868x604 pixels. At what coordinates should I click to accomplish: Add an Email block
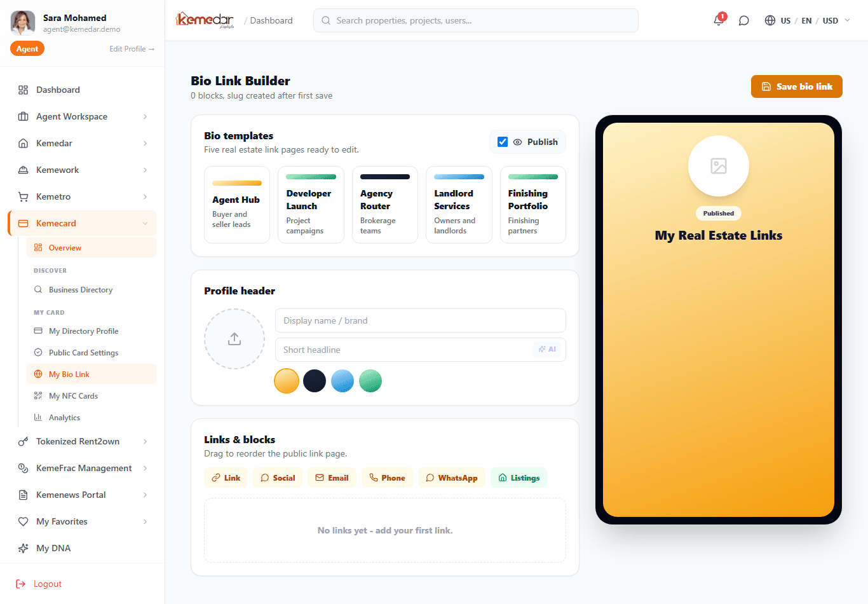tap(332, 477)
